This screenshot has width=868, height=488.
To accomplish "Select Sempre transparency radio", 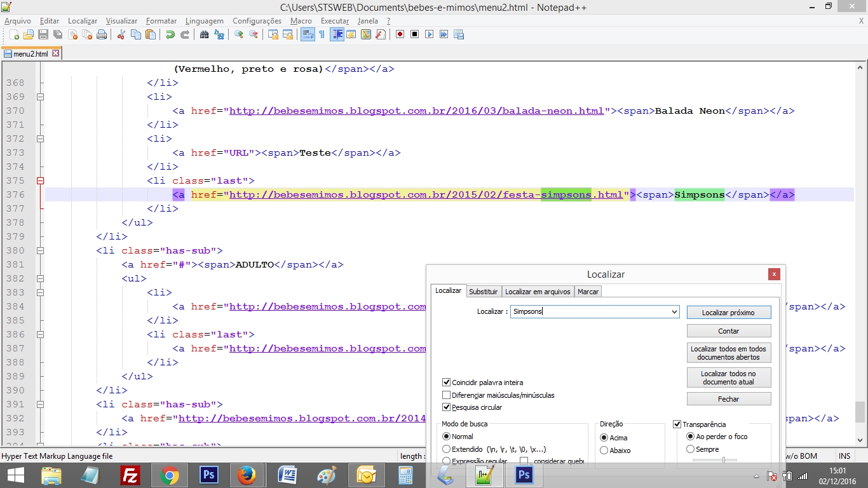I will pos(690,449).
